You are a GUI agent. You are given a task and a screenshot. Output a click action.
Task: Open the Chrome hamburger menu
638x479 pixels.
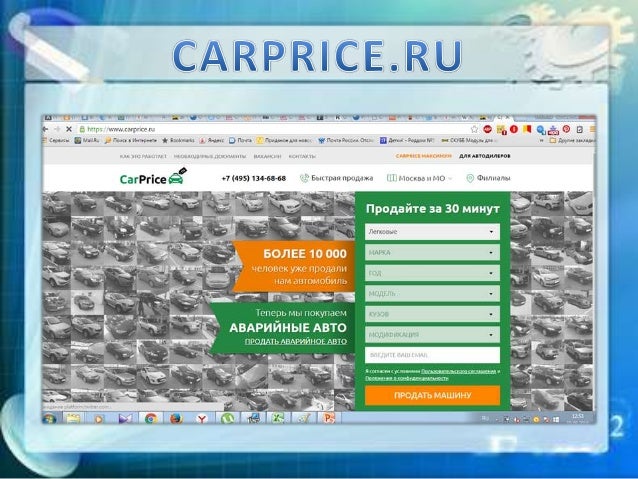tap(592, 129)
